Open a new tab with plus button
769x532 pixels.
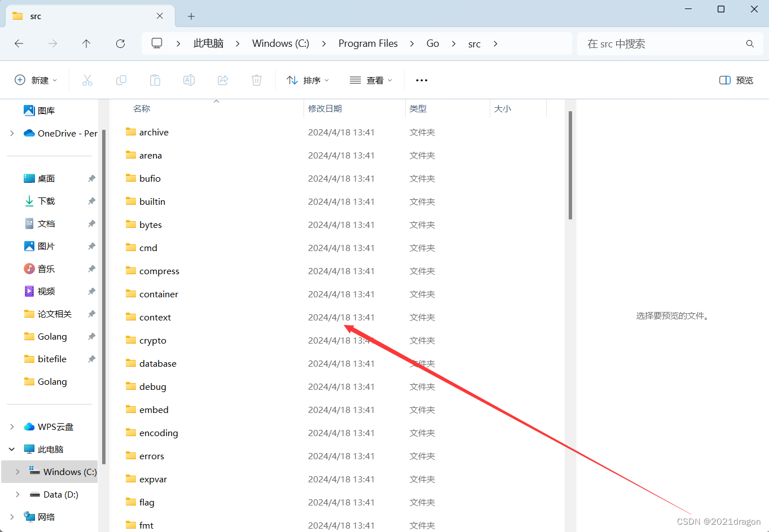[x=191, y=16]
